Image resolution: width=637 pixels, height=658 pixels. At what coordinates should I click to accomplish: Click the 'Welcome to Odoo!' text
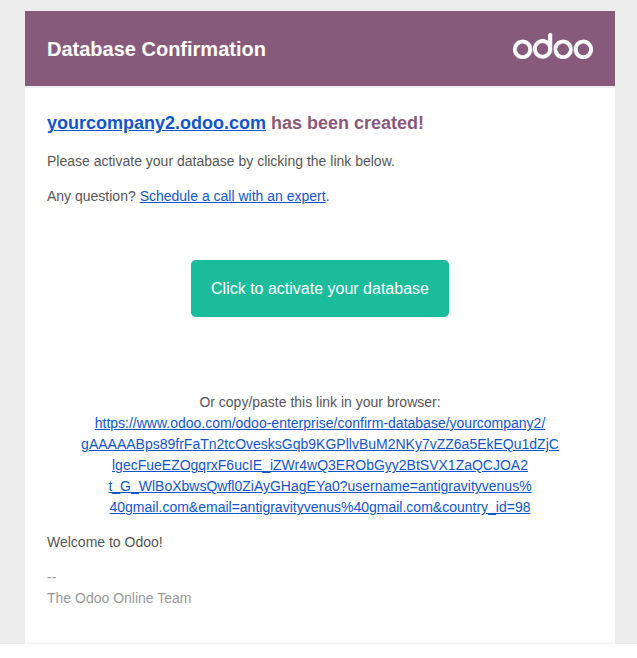(x=104, y=542)
